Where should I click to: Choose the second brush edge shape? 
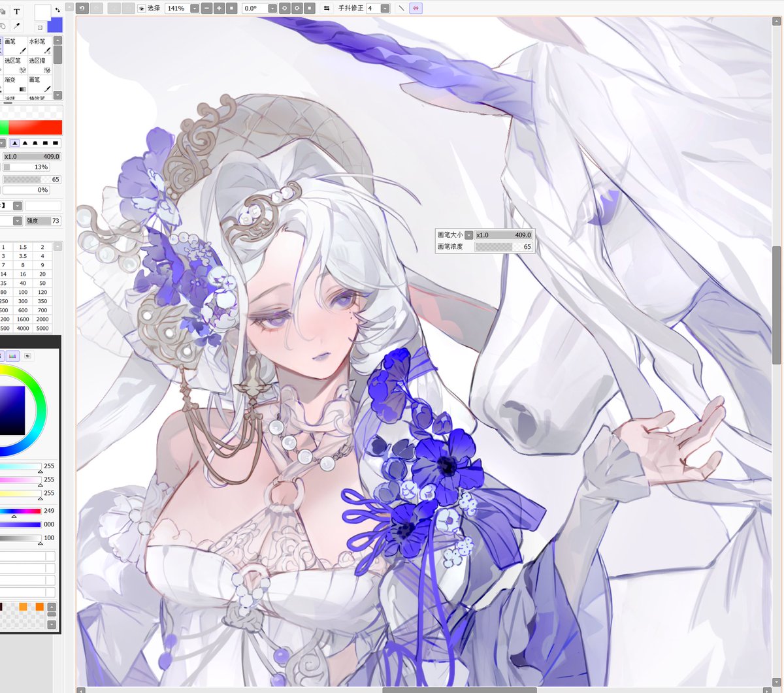(25, 142)
